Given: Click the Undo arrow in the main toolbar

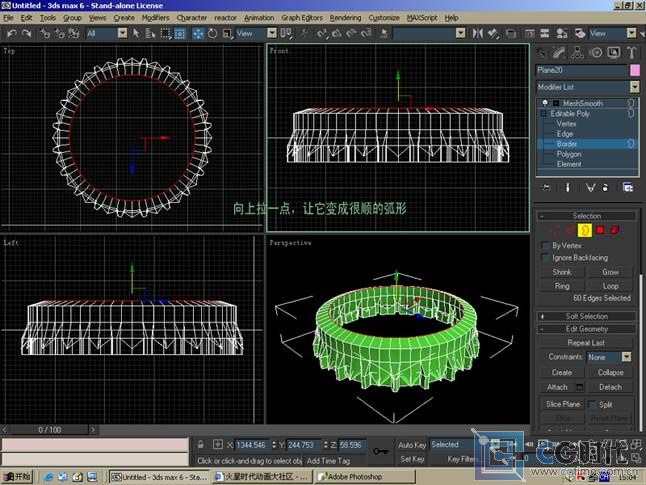Looking at the screenshot, I should [12, 33].
